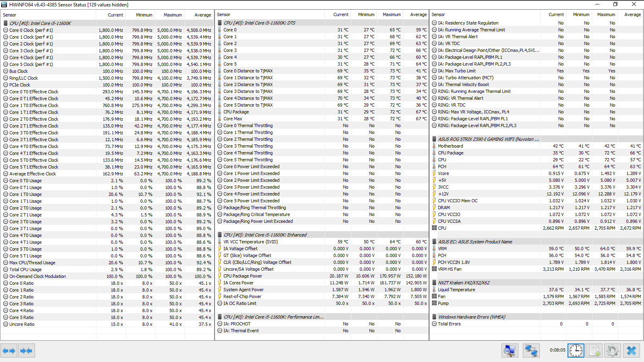Click chip icon beside ASUS EC: ASUS System Product Name

tap(434, 242)
